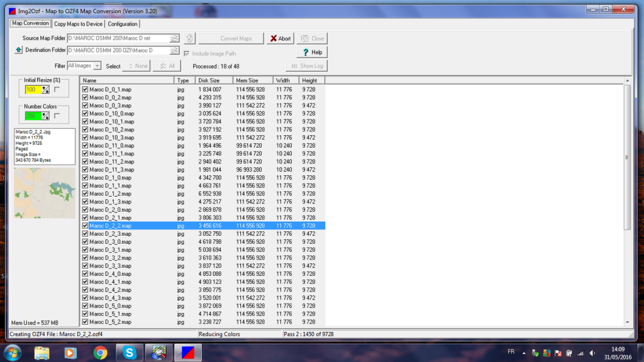The height and width of the screenshot is (362, 644).
Task: Uncheck Maroc D_11_1.map checkbox
Action: point(85,153)
